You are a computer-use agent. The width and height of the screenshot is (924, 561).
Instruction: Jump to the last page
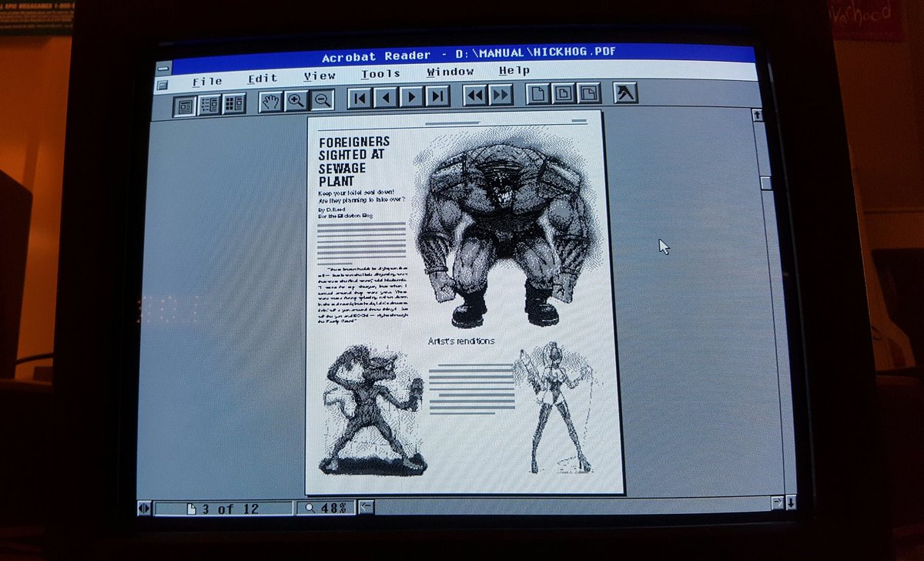point(437,96)
